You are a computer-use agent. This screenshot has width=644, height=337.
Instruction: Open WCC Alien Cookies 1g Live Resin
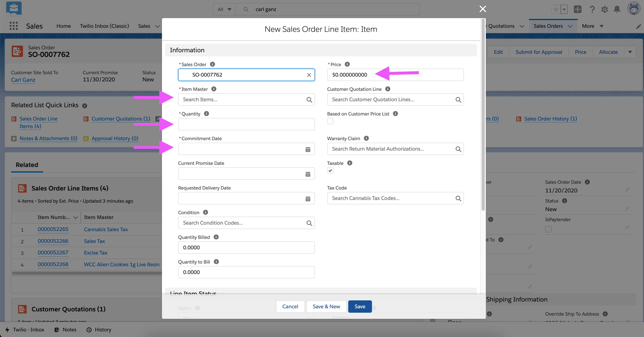(x=122, y=265)
